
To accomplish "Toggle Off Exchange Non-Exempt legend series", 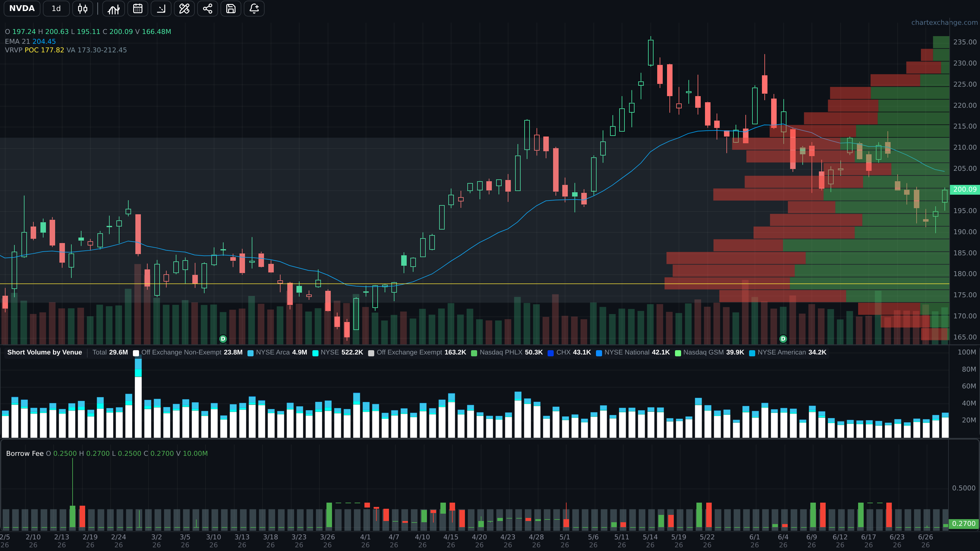I will [188, 352].
